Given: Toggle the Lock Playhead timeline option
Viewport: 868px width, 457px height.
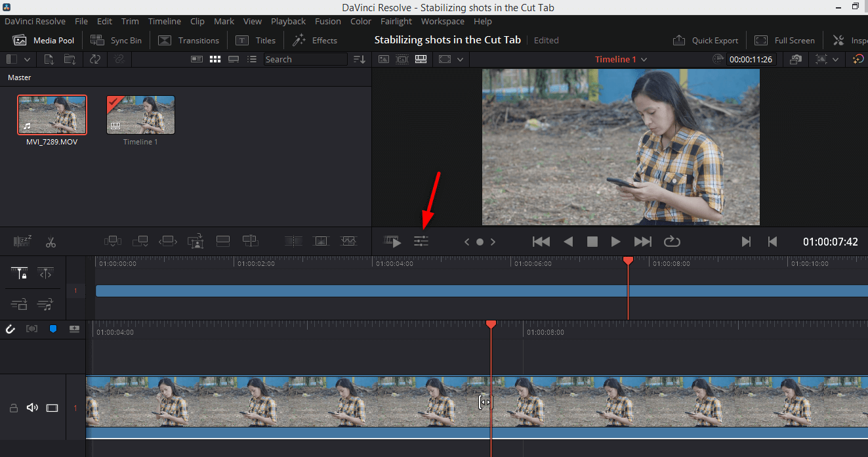Looking at the screenshot, I should (x=20, y=273).
